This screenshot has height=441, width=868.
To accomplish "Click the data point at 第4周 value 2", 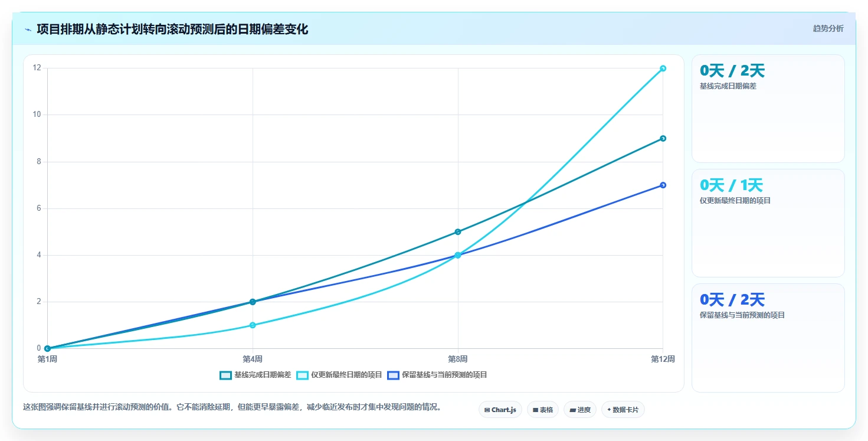I will (253, 302).
